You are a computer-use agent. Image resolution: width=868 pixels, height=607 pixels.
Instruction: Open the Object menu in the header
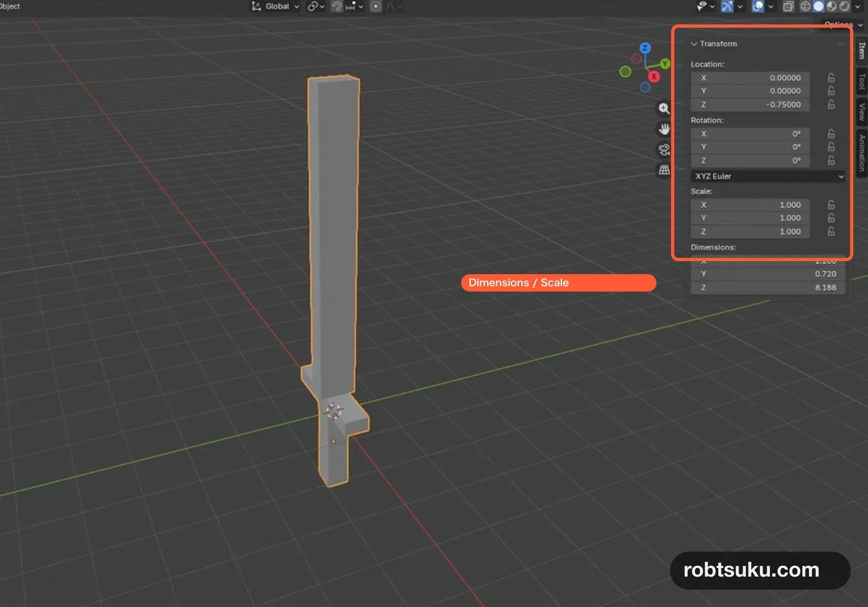10,7
